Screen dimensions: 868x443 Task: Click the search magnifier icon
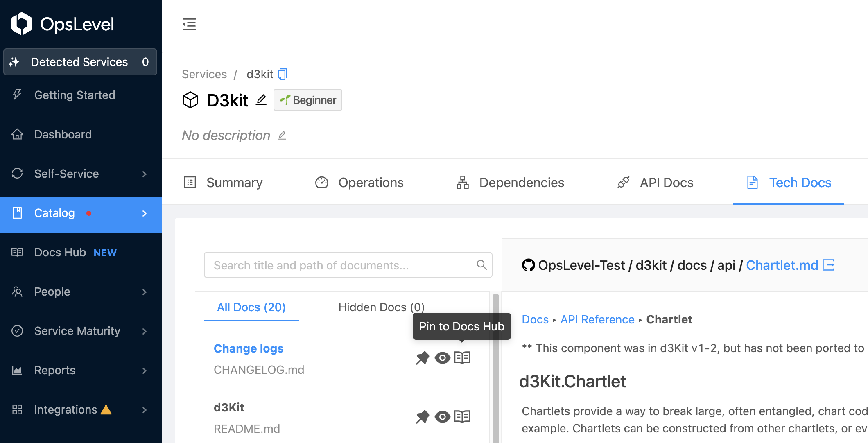(481, 265)
